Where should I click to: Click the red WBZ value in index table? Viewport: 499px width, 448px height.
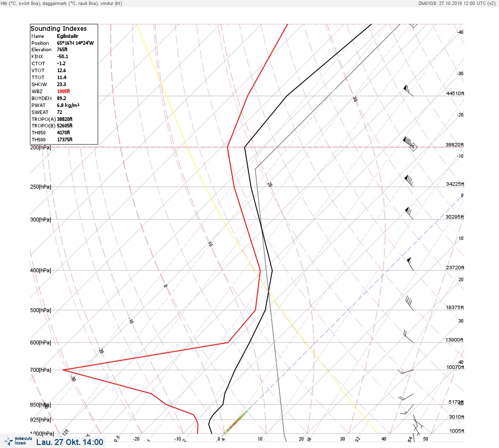click(63, 91)
